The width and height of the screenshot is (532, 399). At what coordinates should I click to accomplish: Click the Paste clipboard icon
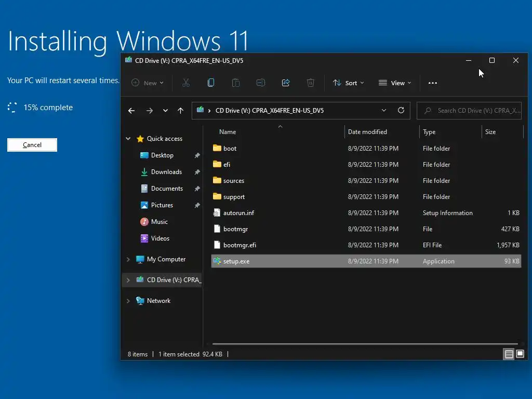236,83
